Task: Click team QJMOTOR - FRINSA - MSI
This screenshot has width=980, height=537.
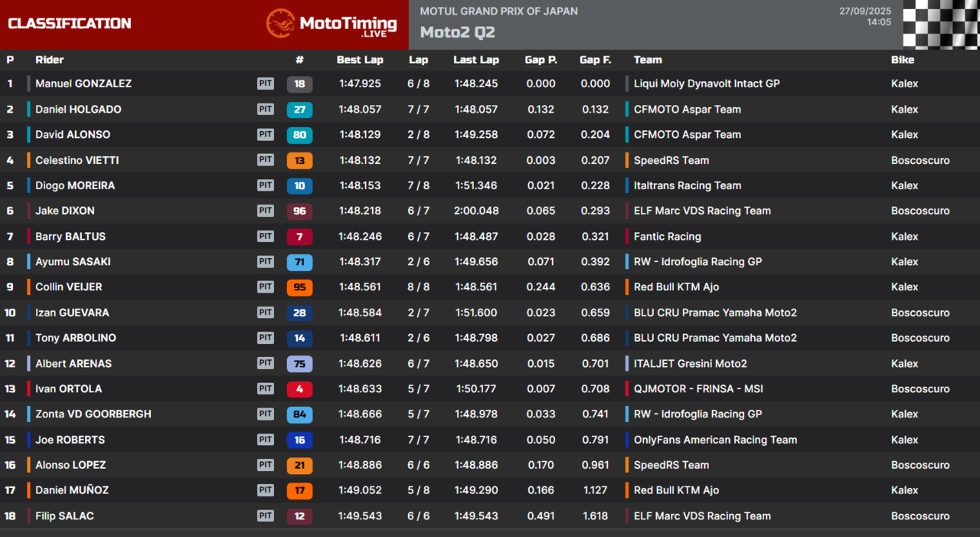Action: [698, 388]
